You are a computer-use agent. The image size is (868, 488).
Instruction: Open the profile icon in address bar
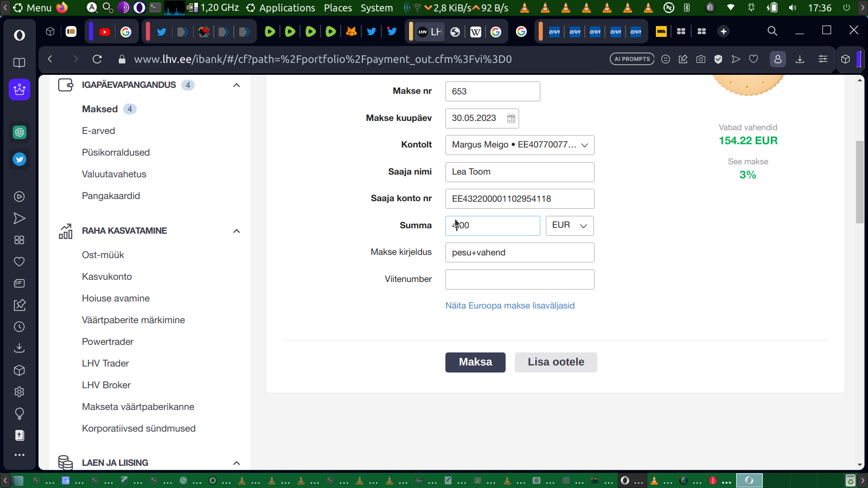pyautogui.click(x=778, y=59)
